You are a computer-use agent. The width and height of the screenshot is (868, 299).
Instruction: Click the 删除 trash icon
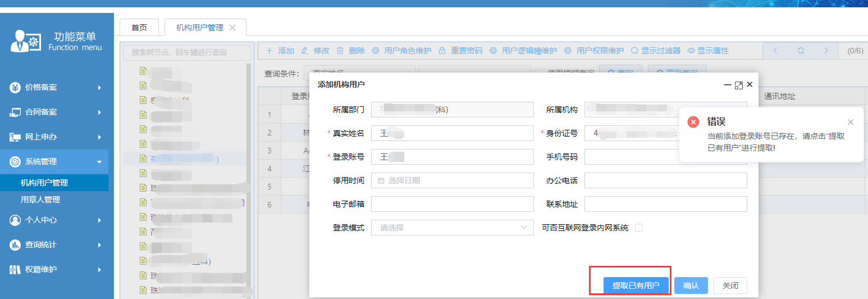point(340,51)
